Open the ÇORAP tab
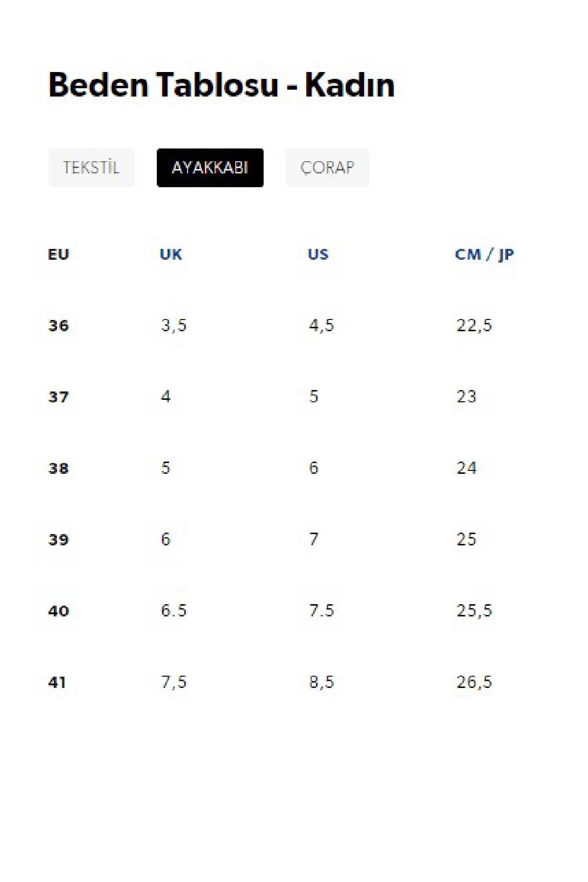The height and width of the screenshot is (882, 588). 327,168
